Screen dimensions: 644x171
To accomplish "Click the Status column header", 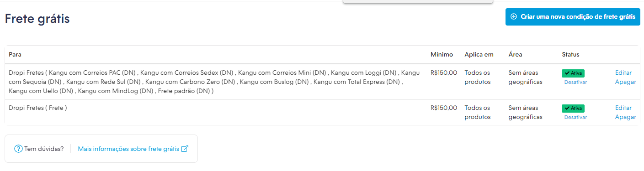I will click(570, 55).
